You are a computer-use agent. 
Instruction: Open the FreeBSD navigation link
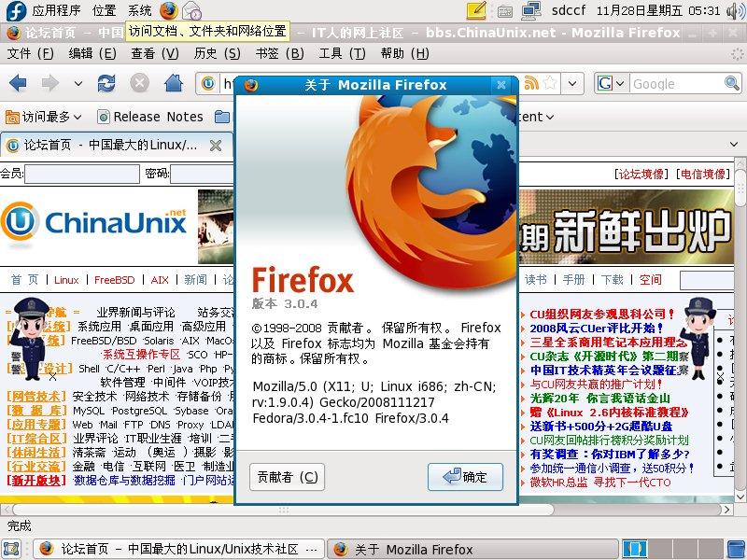click(114, 280)
